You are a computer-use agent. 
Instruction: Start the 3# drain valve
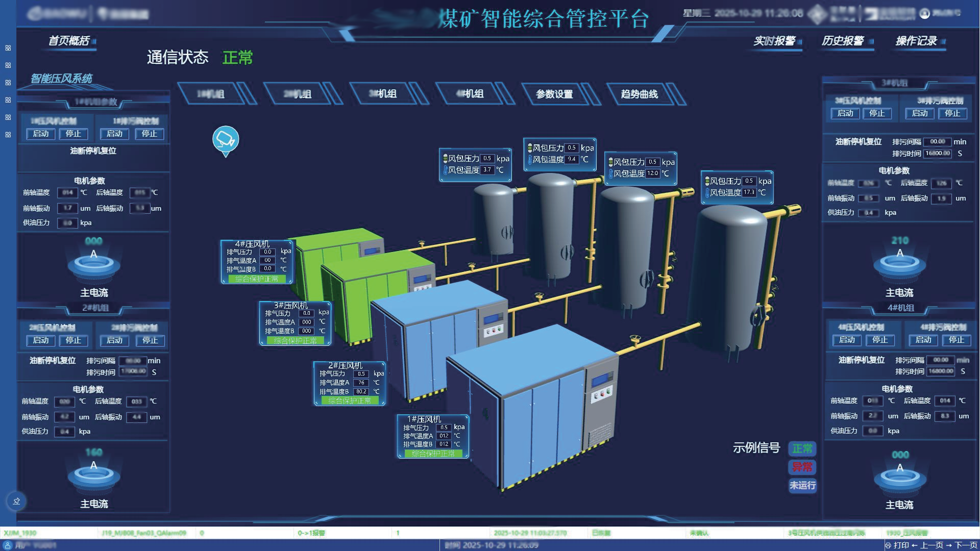[919, 113]
